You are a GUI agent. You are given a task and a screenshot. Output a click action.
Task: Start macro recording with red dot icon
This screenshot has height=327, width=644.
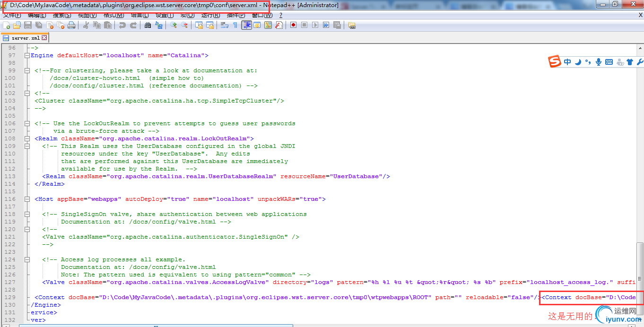click(293, 25)
